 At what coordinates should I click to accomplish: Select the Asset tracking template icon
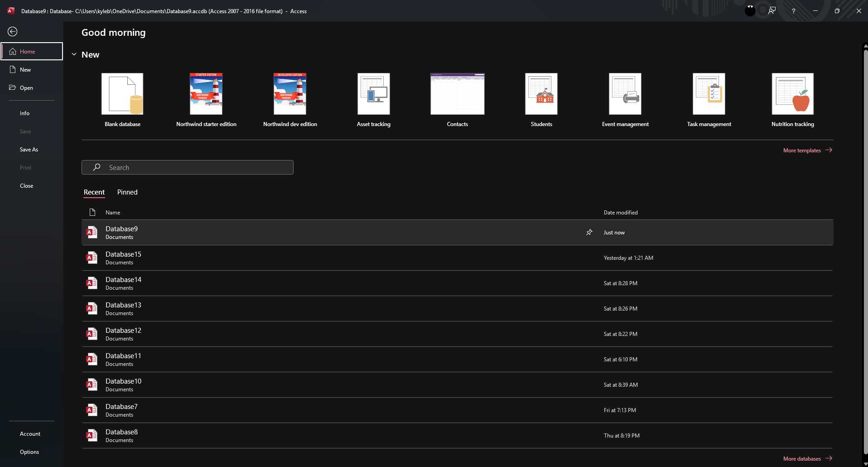[x=373, y=94]
